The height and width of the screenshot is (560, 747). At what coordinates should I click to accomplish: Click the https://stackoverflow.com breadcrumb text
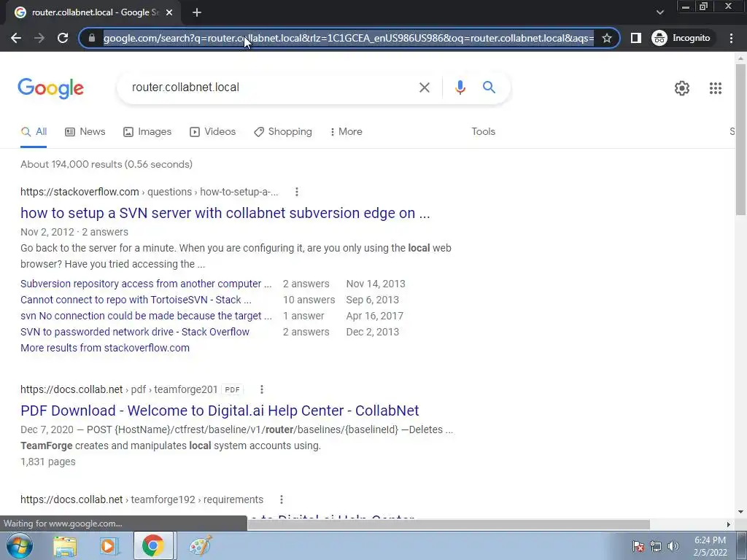point(80,192)
